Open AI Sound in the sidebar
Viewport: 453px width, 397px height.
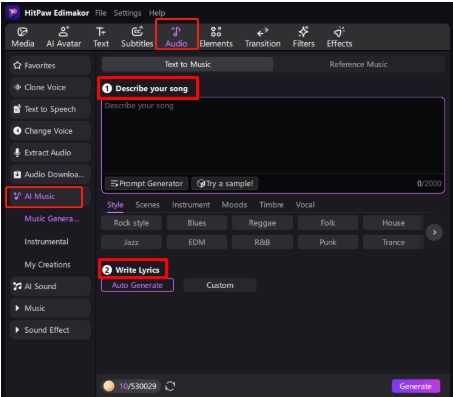coord(50,286)
